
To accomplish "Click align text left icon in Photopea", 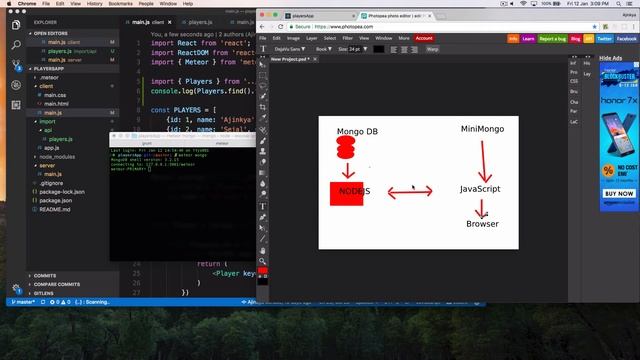I will coord(393,49).
